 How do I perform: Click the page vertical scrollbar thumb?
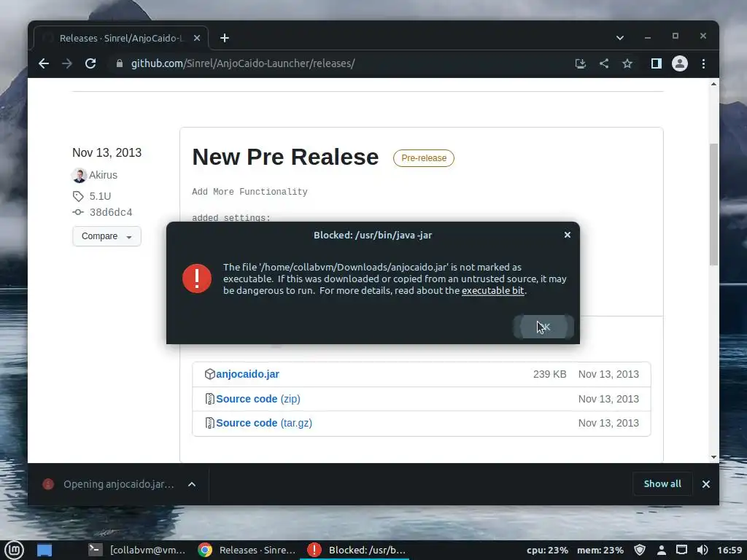713,204
